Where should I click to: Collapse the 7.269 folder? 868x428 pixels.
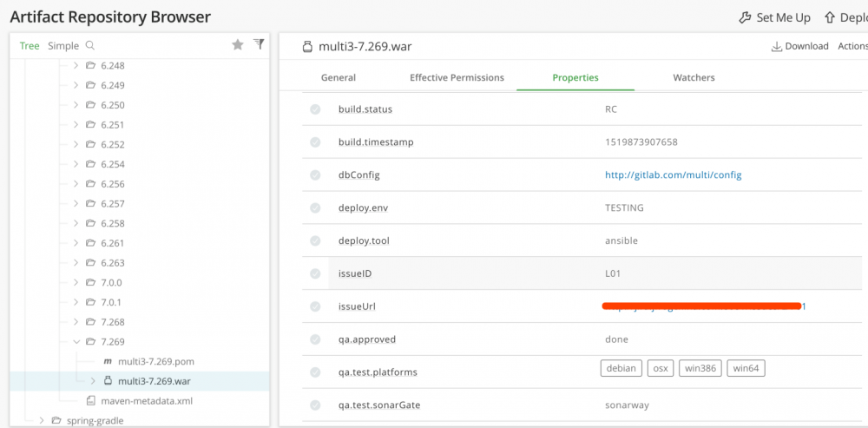coord(76,342)
